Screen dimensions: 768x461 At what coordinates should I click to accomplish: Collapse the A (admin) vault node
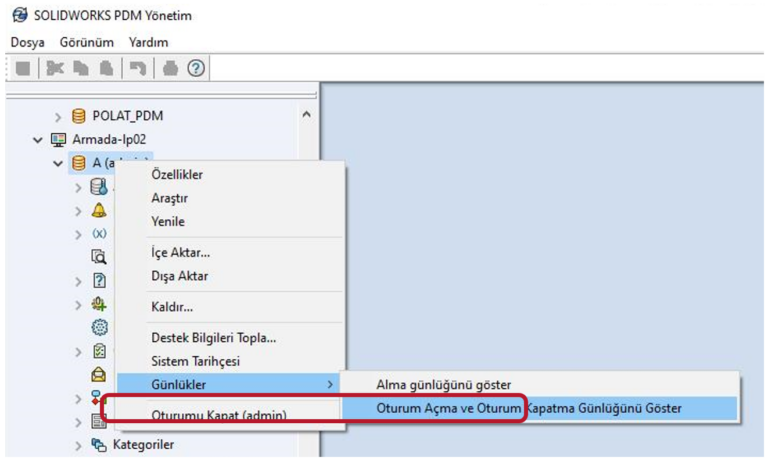(58, 163)
